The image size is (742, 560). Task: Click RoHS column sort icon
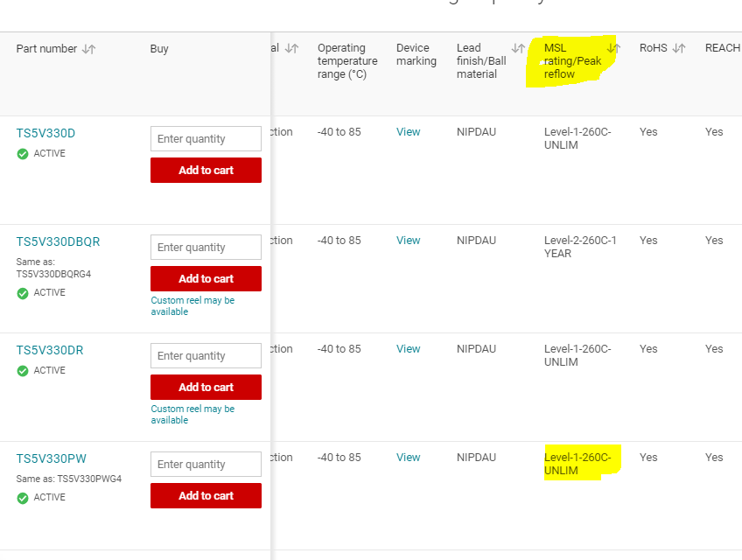(x=678, y=49)
